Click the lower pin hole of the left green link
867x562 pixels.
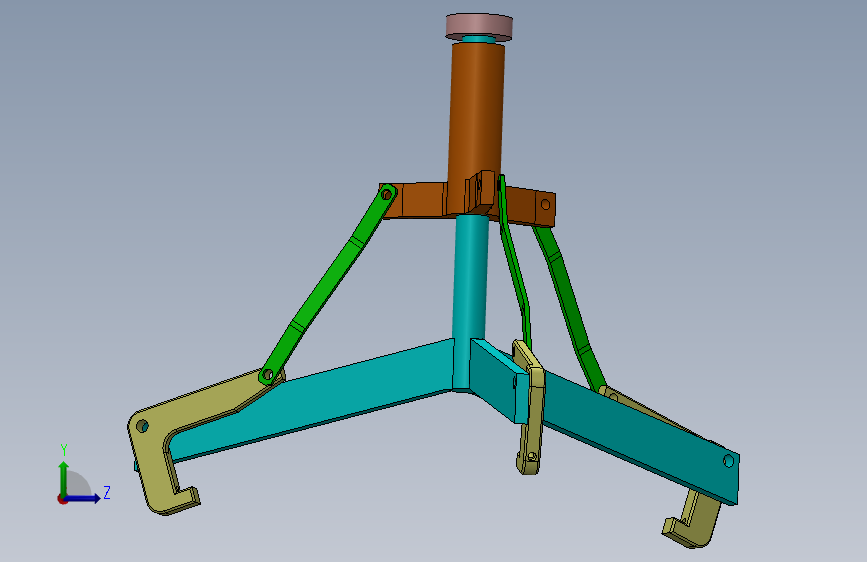[x=268, y=375]
